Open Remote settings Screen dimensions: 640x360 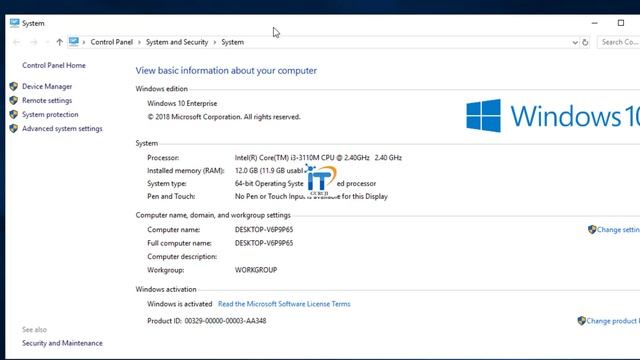[x=47, y=100]
